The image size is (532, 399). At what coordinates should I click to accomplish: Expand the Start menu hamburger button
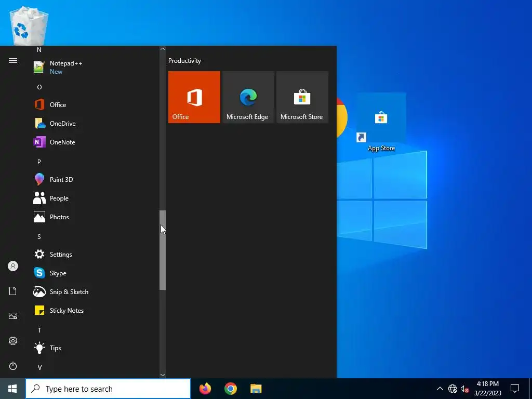13,60
